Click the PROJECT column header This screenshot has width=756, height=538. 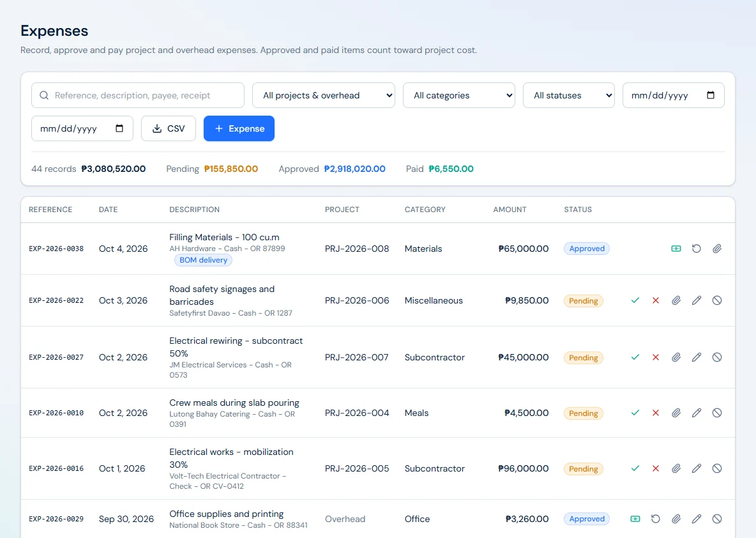click(x=342, y=210)
